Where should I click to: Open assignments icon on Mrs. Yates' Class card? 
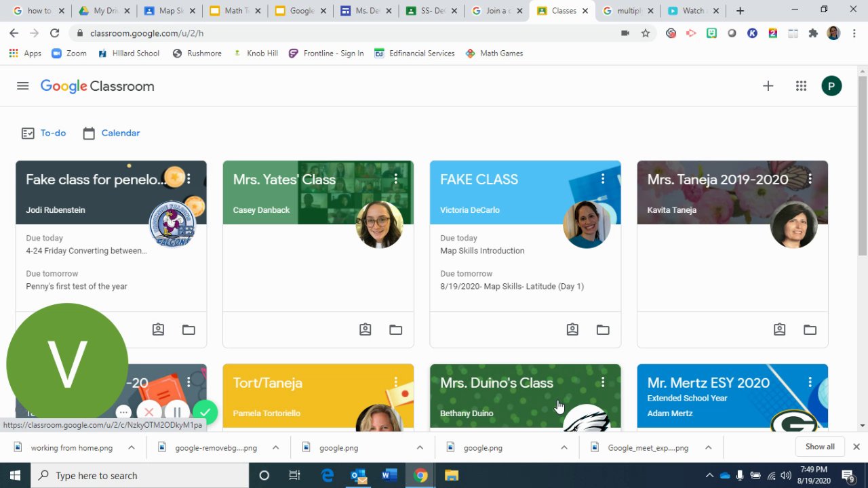366,330
